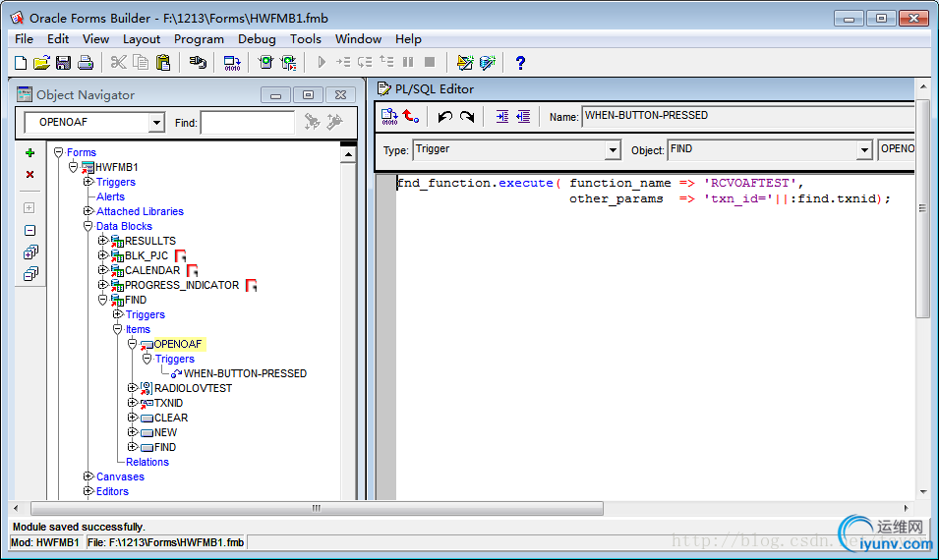Select the Alerts node

click(111, 196)
